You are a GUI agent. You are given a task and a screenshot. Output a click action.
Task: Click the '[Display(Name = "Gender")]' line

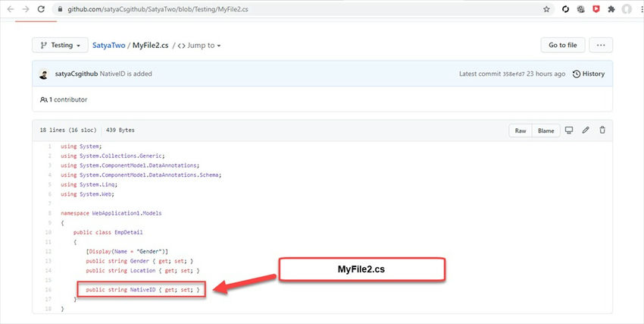(x=127, y=251)
